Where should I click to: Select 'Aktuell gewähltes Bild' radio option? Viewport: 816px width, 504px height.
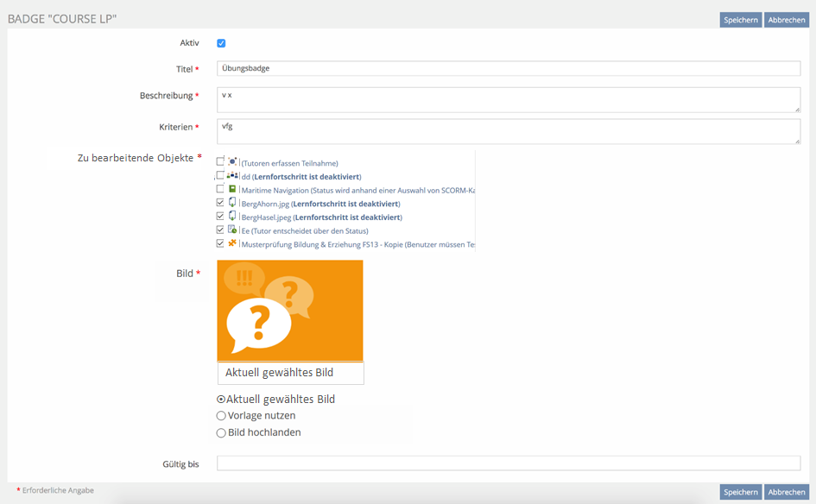(221, 400)
